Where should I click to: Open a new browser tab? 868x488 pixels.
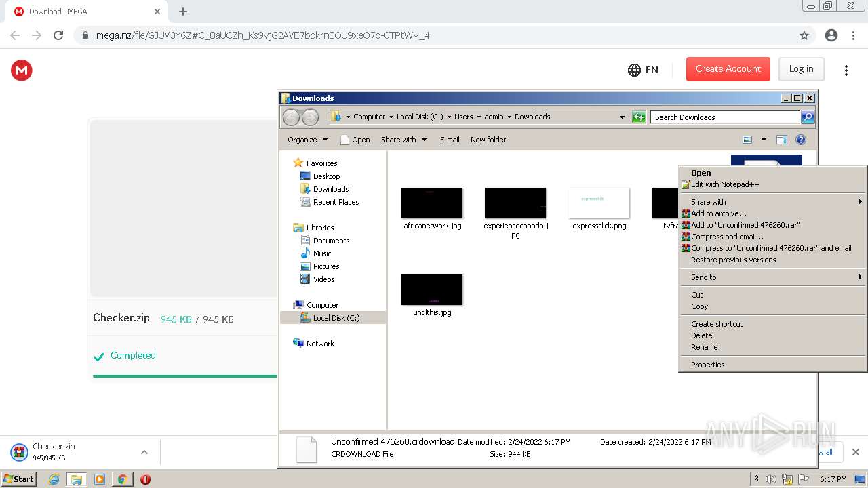click(x=183, y=12)
